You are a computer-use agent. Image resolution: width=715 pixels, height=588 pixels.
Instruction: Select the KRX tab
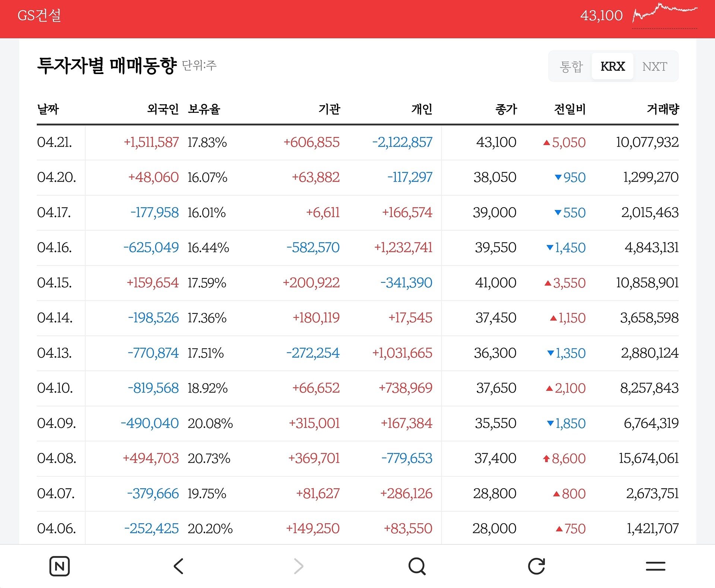coord(613,67)
